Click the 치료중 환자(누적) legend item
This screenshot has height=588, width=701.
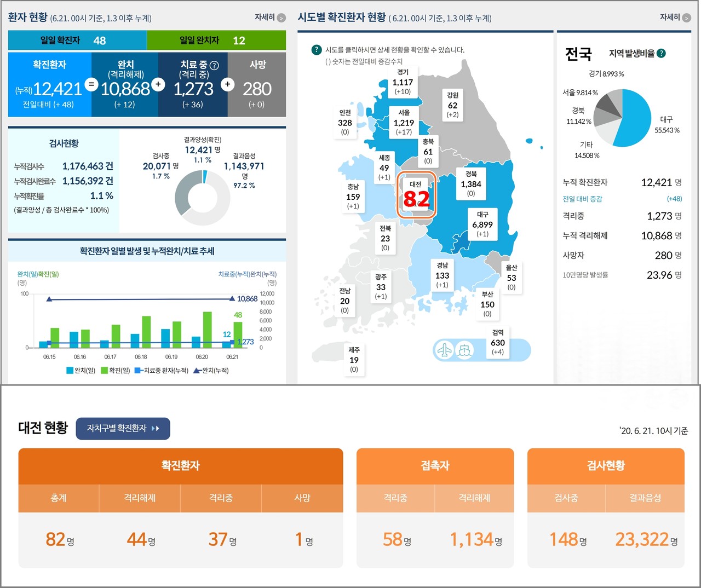click(x=162, y=371)
